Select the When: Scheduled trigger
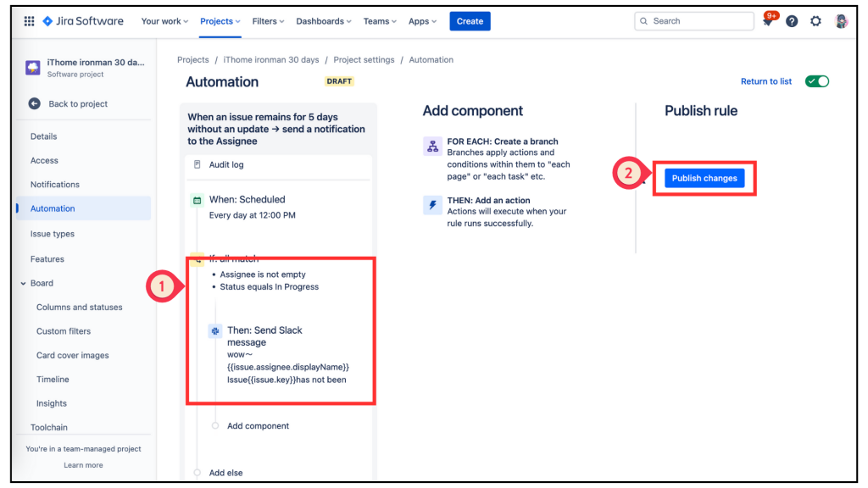The image size is (868, 488). coord(247,200)
